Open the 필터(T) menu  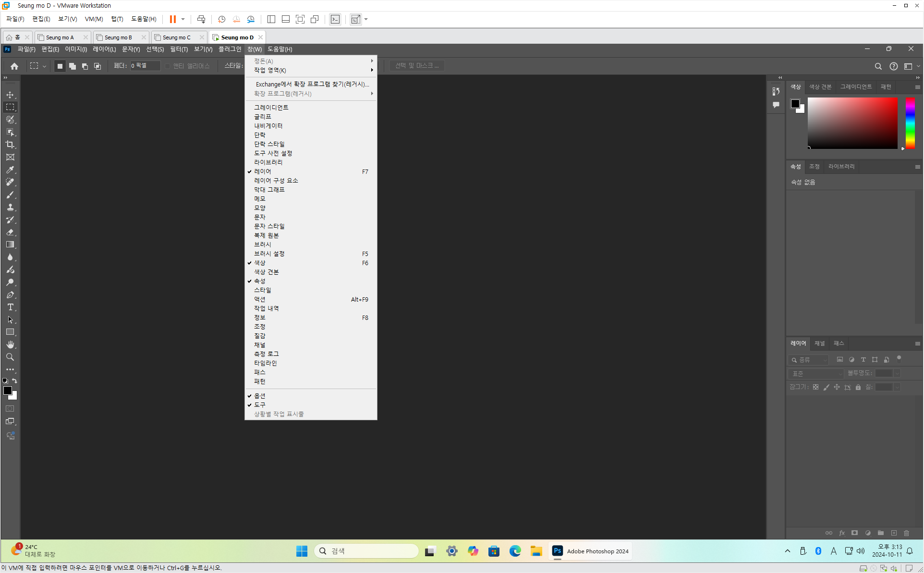(179, 49)
